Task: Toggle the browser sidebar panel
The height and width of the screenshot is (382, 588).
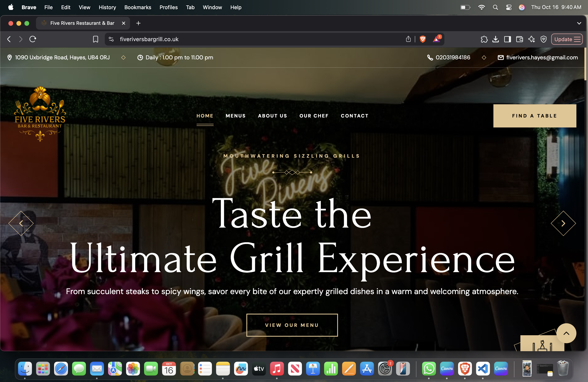Action: point(507,39)
